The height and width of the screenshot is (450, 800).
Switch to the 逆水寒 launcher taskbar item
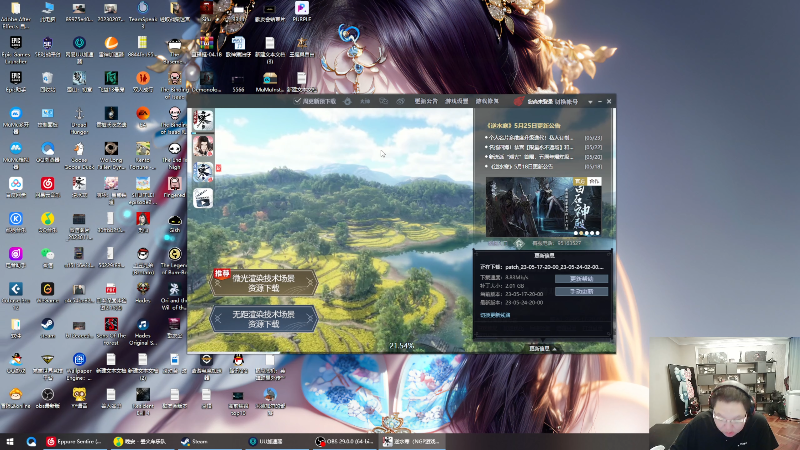(412, 441)
